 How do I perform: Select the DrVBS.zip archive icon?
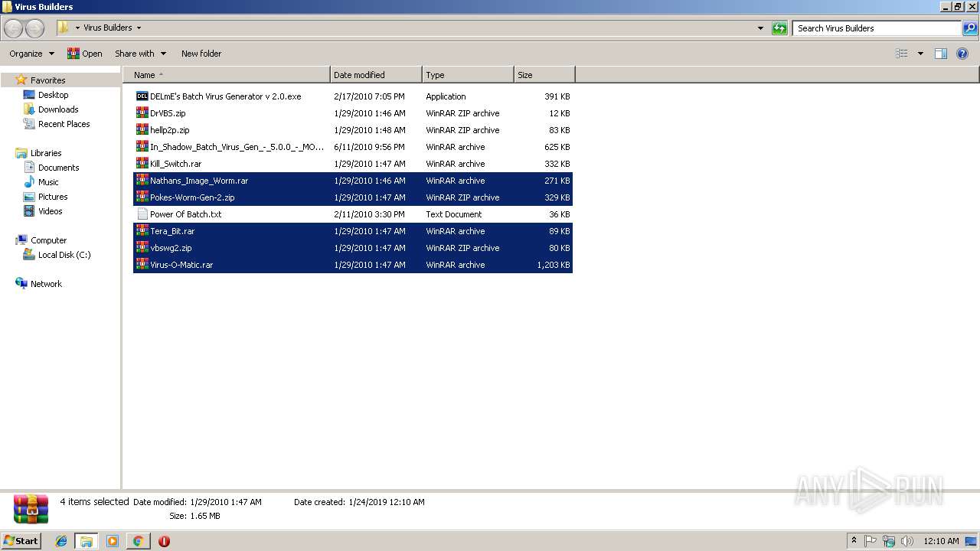coord(142,113)
